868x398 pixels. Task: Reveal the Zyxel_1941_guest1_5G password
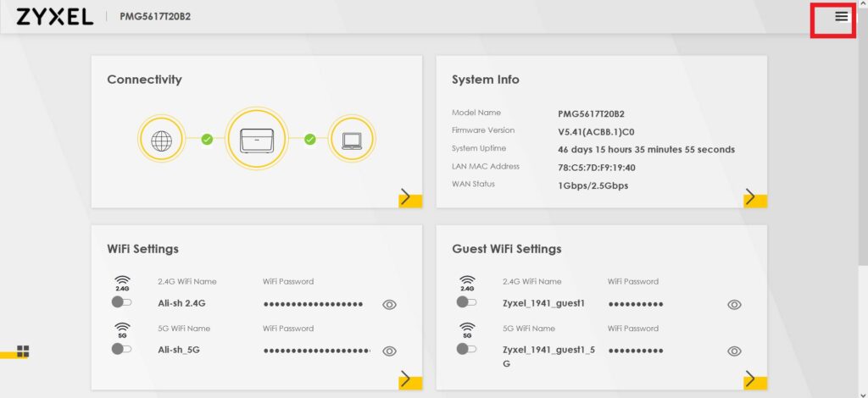734,351
